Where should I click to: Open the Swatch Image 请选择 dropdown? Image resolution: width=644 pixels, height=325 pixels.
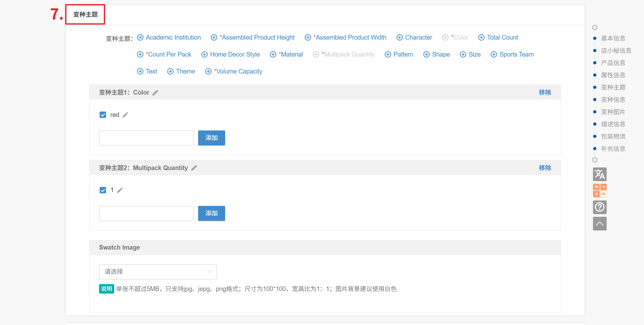tap(158, 272)
